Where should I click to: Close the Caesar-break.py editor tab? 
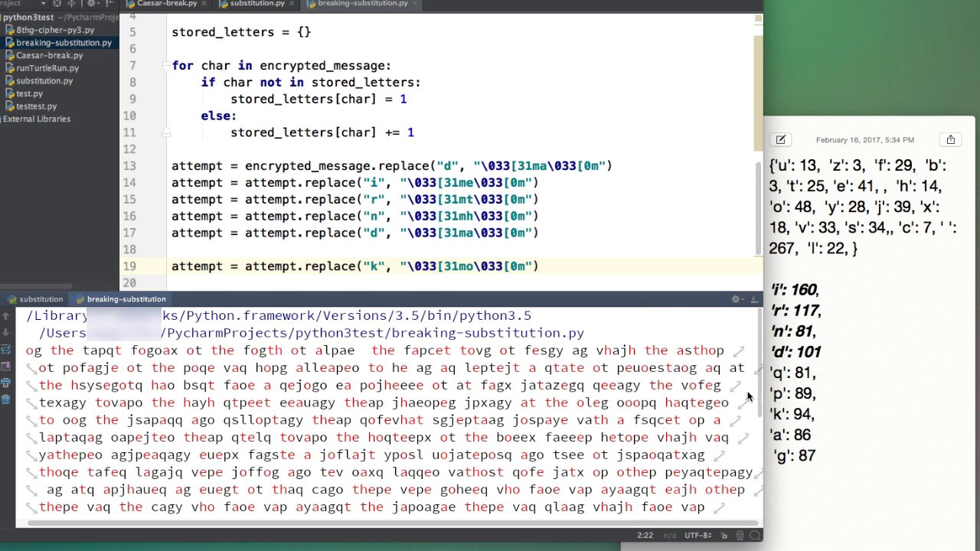coord(204,4)
